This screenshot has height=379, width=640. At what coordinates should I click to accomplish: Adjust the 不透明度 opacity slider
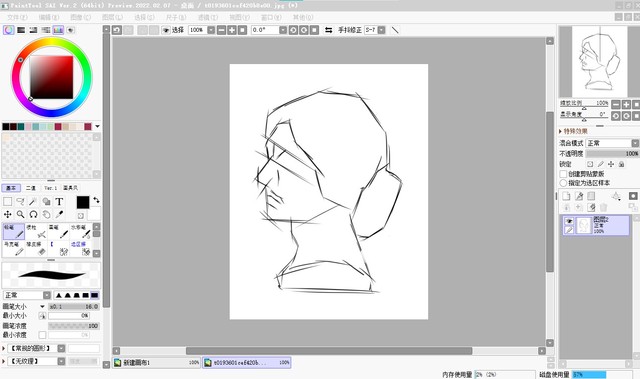click(612, 154)
